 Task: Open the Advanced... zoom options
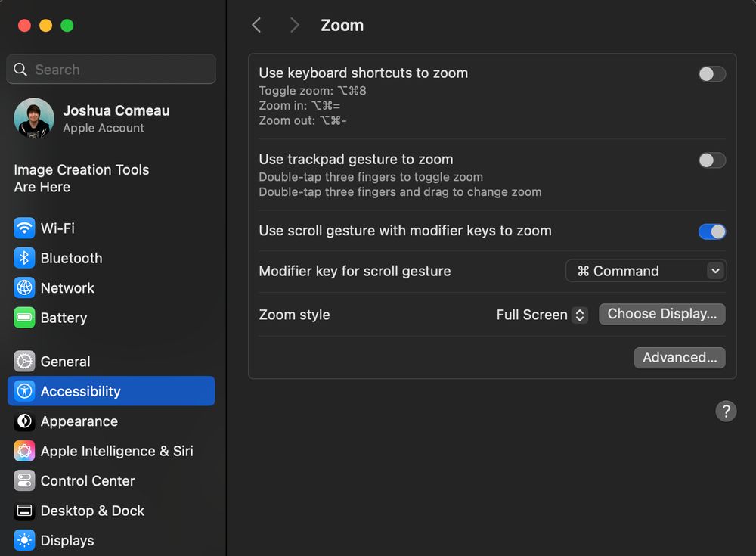click(x=680, y=358)
